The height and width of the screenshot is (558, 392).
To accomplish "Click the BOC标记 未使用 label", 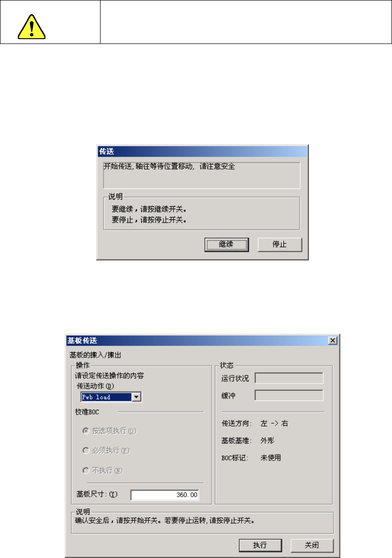I will coord(251,458).
